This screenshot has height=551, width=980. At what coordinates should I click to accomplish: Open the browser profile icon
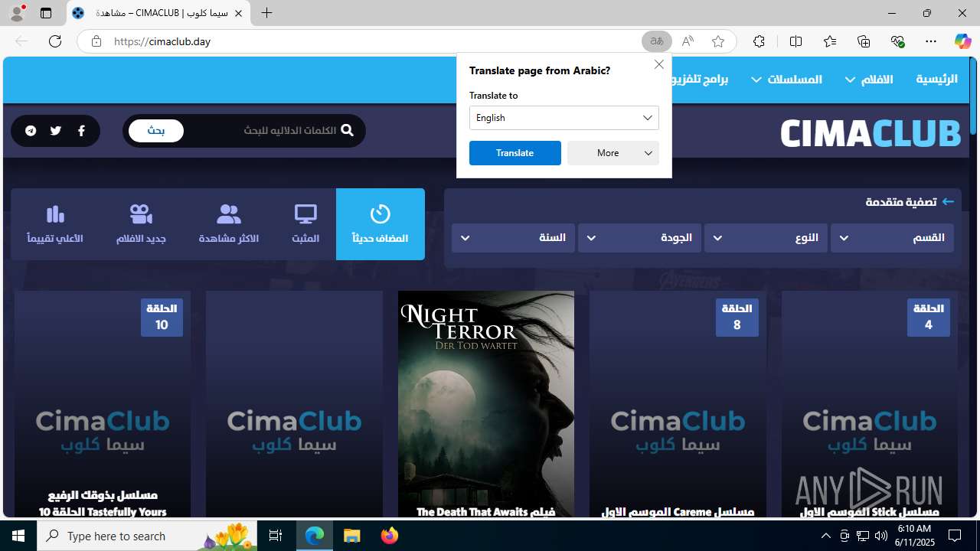click(17, 13)
